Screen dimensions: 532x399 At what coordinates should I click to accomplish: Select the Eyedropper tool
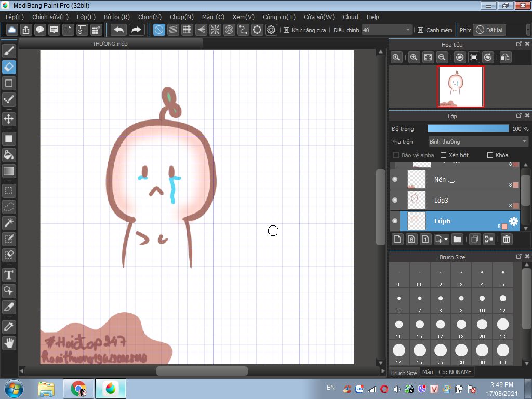tap(9, 326)
